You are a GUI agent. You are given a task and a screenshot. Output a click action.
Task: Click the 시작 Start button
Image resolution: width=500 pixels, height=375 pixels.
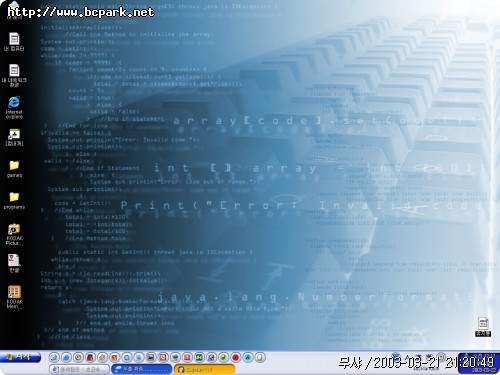point(21,357)
